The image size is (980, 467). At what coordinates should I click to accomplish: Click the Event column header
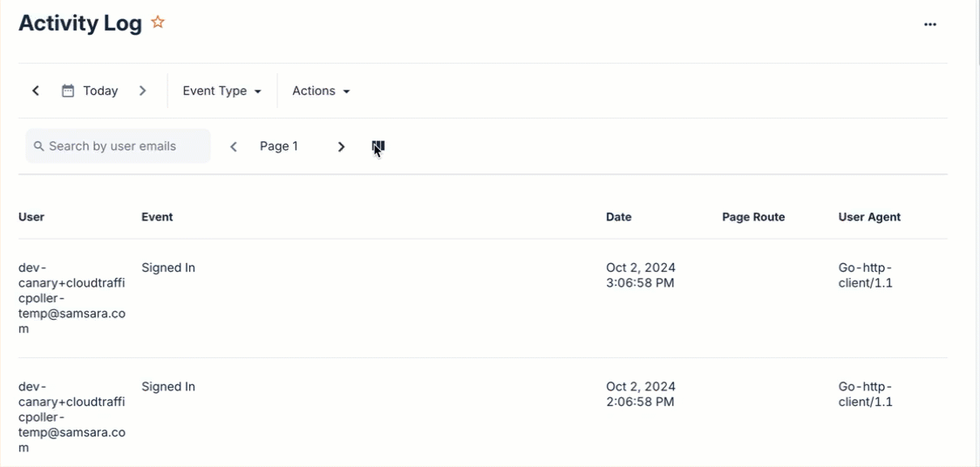point(157,217)
